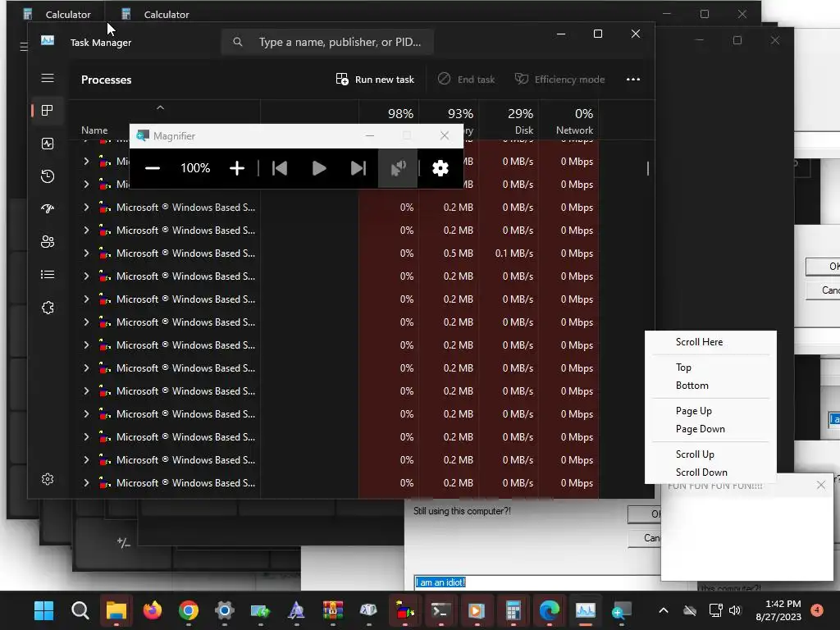Click the Efficiency mode button
This screenshot has width=840, height=630.
click(x=559, y=80)
